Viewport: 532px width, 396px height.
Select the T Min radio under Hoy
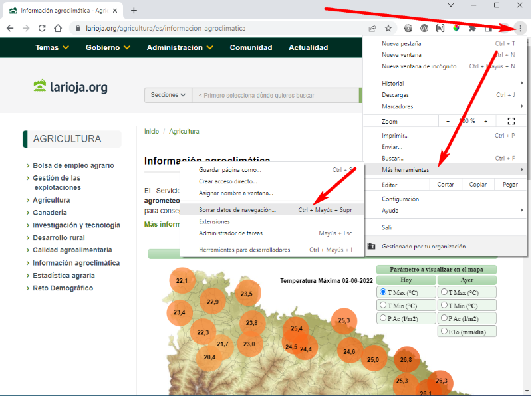tap(383, 306)
